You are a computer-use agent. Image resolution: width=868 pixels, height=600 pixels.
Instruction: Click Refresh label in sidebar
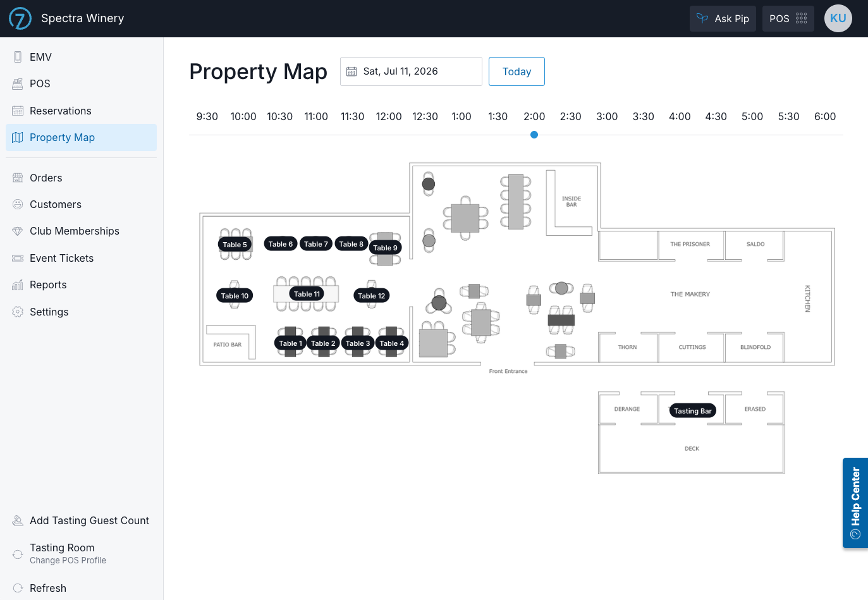(48, 588)
